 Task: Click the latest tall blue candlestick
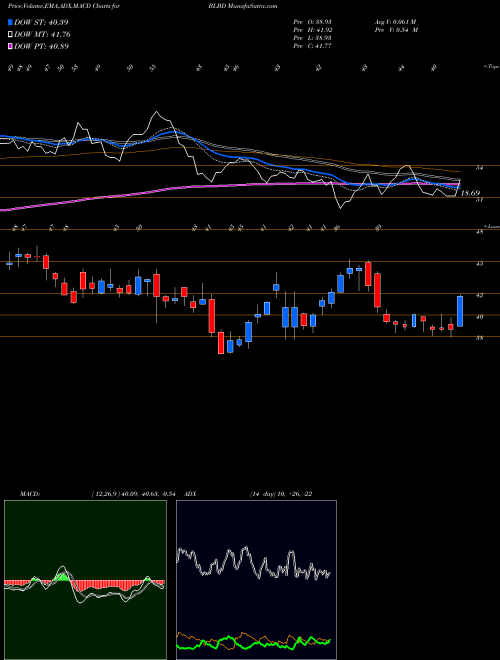(460, 311)
